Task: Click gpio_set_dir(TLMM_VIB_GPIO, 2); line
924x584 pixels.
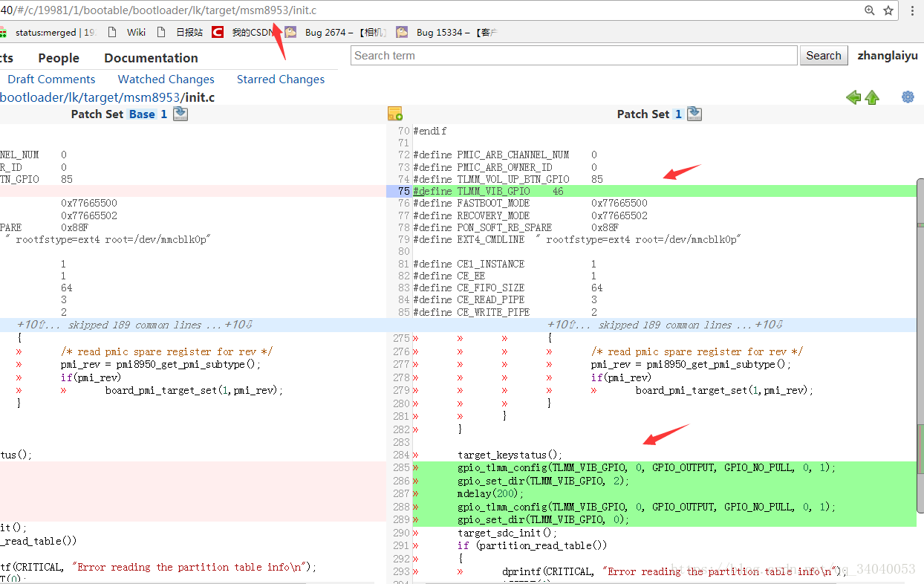Action: click(543, 481)
